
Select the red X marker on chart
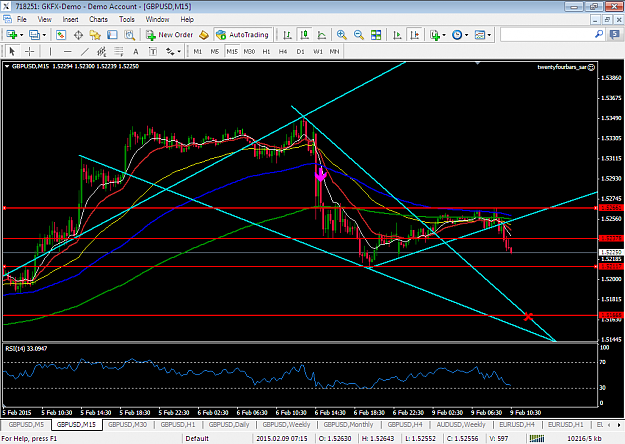point(528,316)
